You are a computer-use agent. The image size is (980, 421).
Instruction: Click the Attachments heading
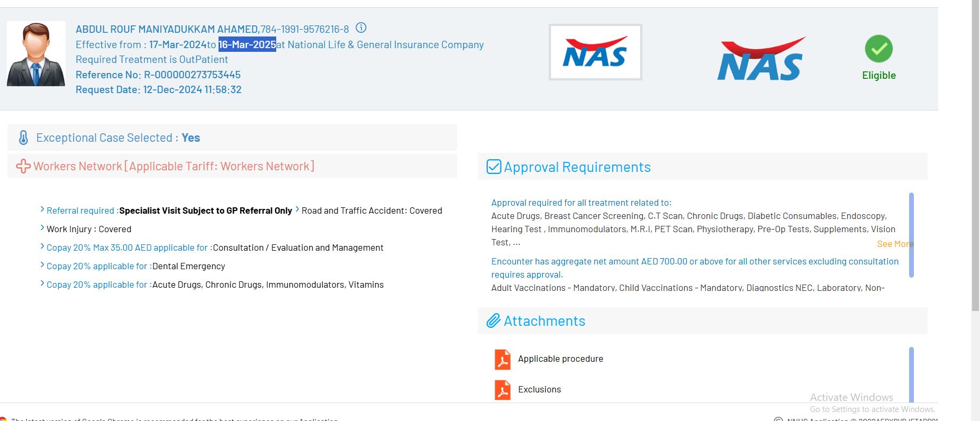click(545, 321)
